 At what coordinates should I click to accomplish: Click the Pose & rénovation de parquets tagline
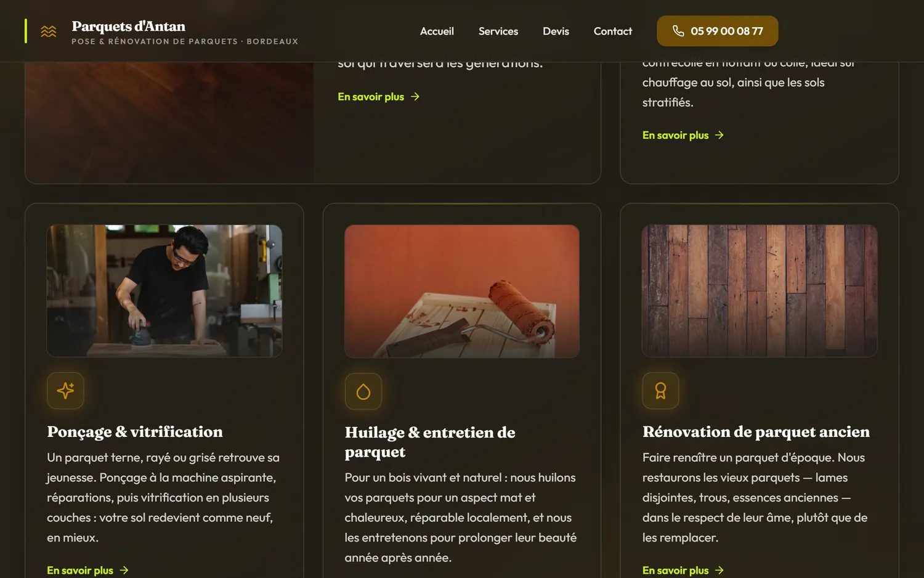point(185,41)
